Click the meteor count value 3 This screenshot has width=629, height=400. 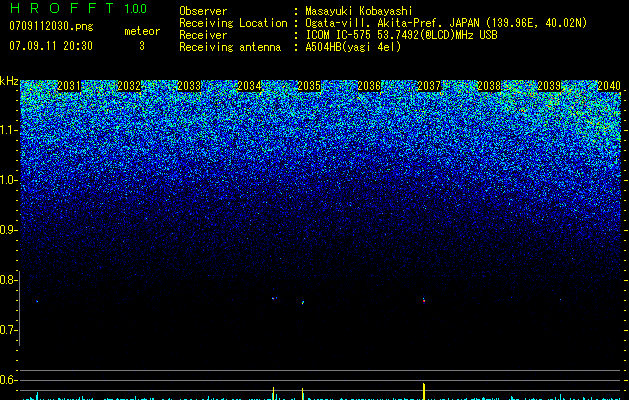(x=142, y=46)
